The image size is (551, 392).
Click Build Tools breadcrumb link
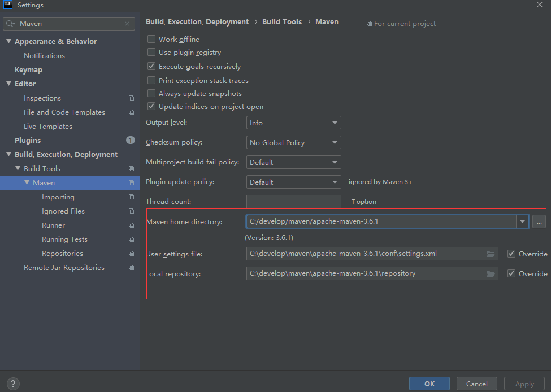[x=282, y=22]
